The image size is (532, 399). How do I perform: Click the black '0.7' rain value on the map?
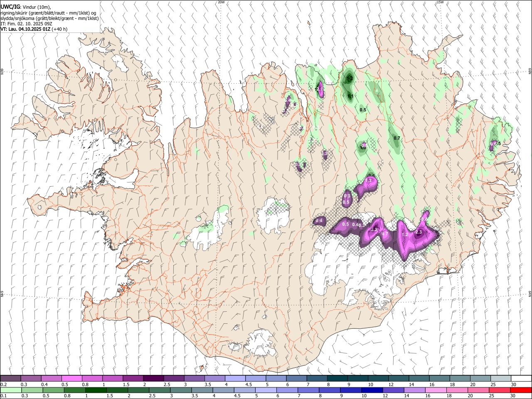point(397,138)
